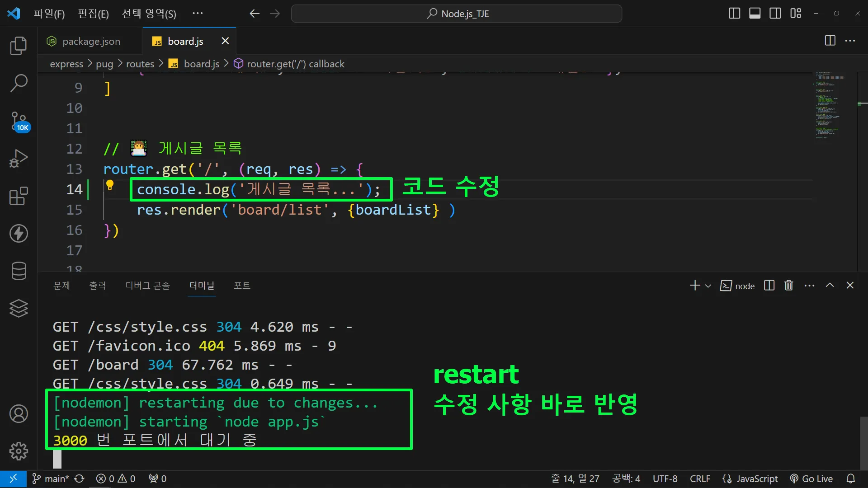This screenshot has width=868, height=488.
Task: Toggle the primary side bar layout button
Action: [x=734, y=14]
